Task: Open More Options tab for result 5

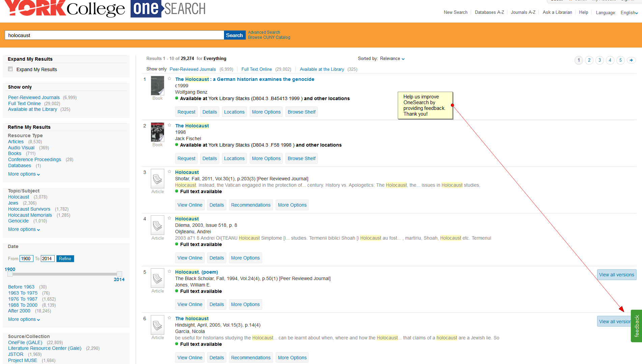Action: pyautogui.click(x=245, y=304)
